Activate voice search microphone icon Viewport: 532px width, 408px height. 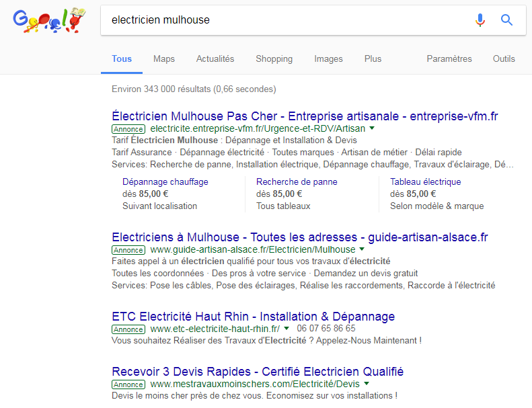[x=480, y=20]
